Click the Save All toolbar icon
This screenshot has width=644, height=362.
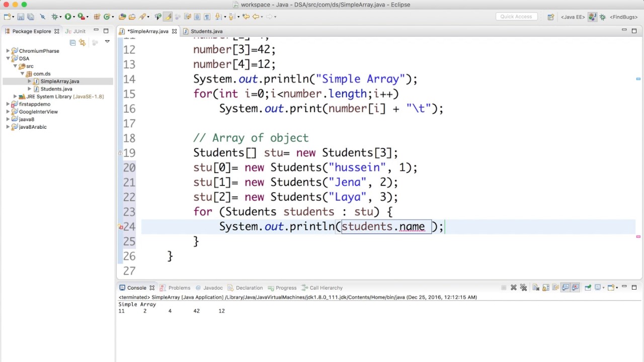[31, 17]
